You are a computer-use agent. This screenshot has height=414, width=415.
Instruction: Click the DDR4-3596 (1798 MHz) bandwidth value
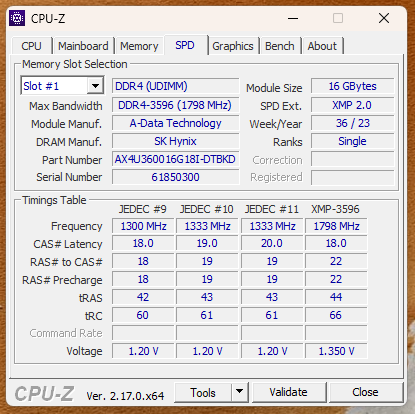(176, 105)
